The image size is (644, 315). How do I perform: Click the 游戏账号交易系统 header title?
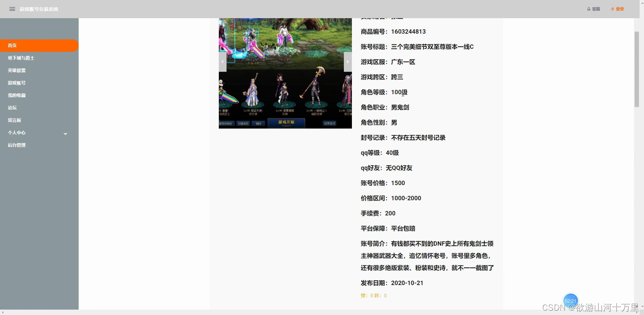point(39,9)
